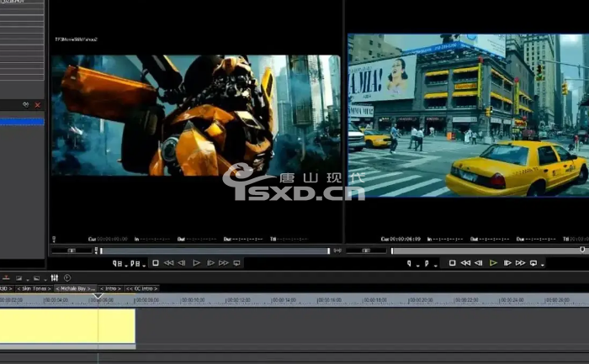Click the Bumblebee preview in left player

point(196,115)
